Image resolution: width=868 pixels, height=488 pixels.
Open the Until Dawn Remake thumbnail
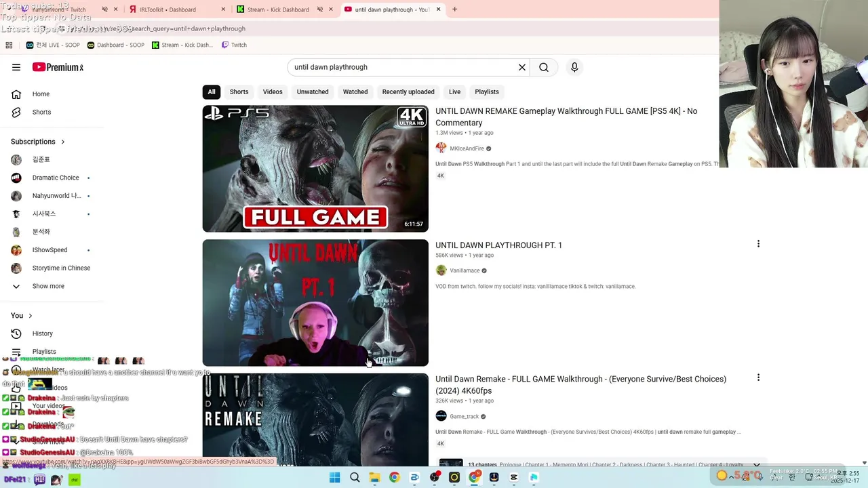click(315, 420)
